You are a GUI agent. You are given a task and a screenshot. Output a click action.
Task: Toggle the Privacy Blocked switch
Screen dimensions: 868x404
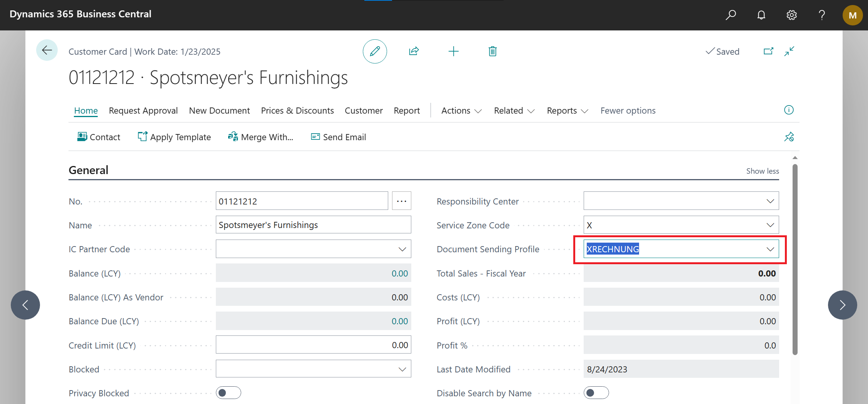point(229,393)
